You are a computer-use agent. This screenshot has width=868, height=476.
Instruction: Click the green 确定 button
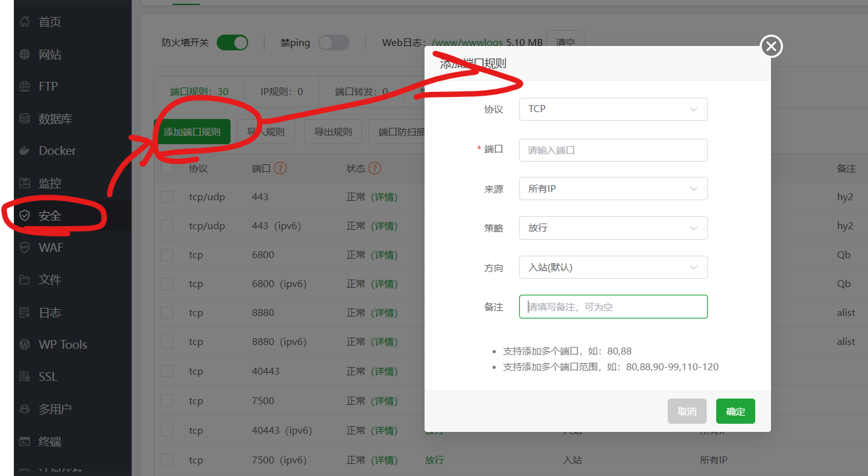click(735, 412)
